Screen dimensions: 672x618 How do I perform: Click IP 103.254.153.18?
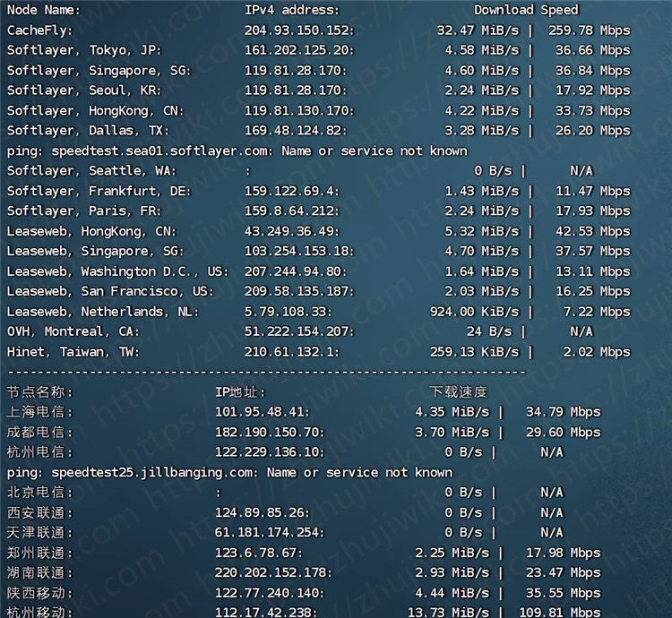point(299,251)
